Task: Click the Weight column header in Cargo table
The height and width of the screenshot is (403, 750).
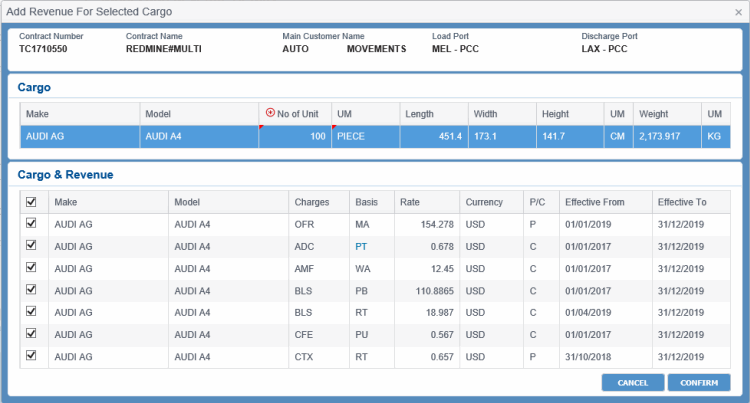Action: [654, 114]
